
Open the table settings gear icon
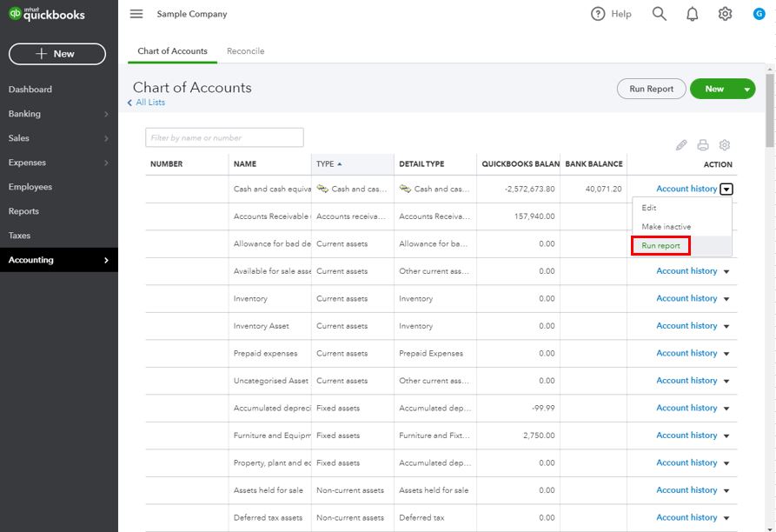[725, 145]
